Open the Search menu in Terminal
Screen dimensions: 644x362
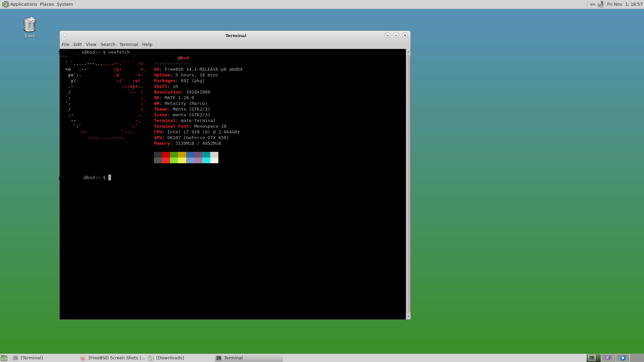(x=108, y=44)
